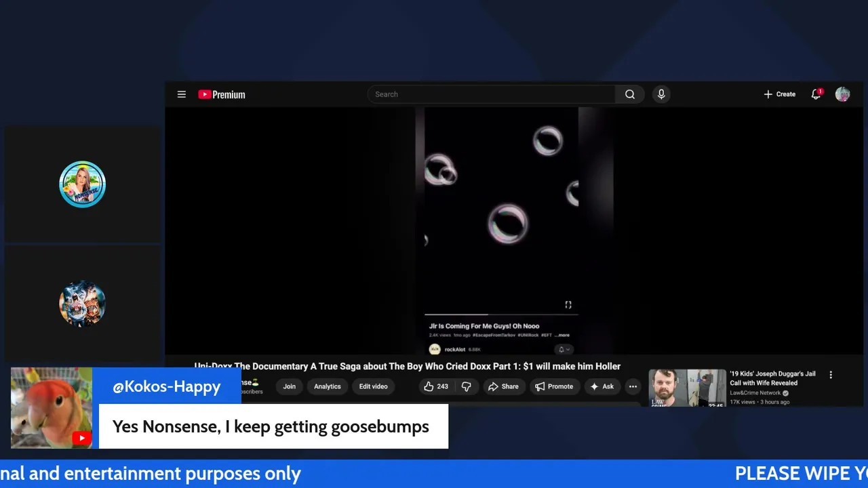The height and width of the screenshot is (488, 868).
Task: Share the video
Action: (503, 386)
